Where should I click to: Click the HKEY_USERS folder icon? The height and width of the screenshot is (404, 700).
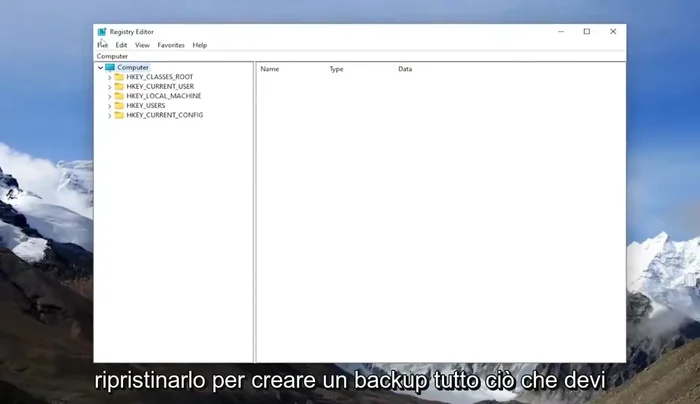tap(119, 105)
